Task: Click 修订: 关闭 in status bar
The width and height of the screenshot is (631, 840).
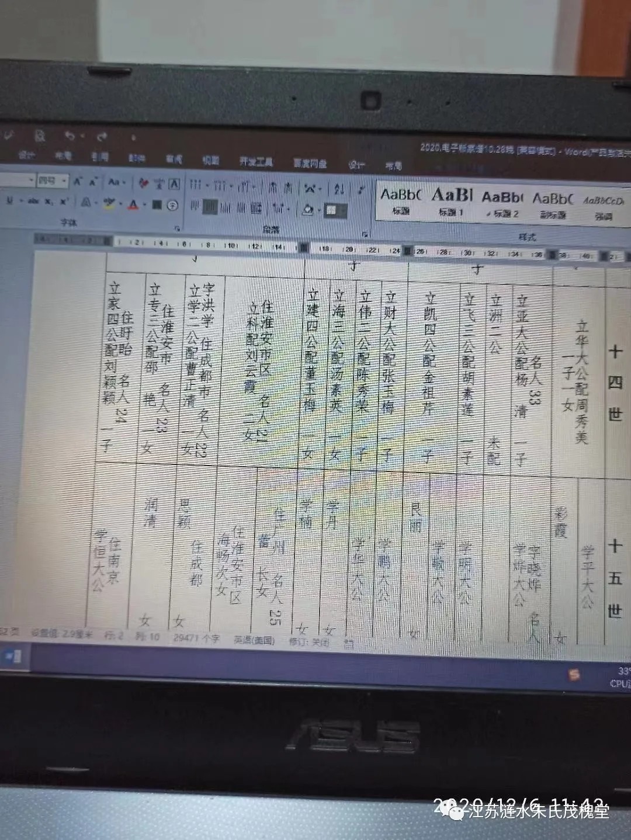Action: [x=309, y=642]
